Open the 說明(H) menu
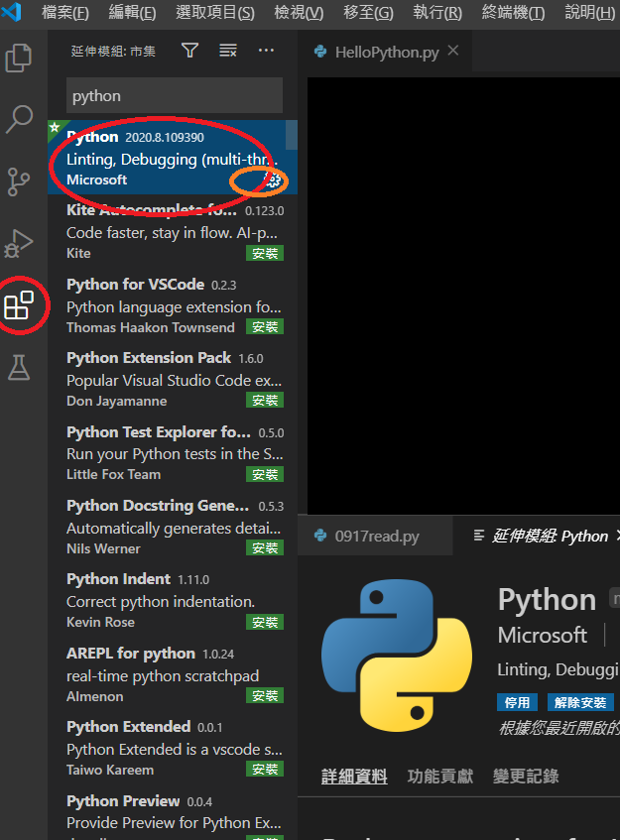This screenshot has width=620, height=840. [x=589, y=12]
